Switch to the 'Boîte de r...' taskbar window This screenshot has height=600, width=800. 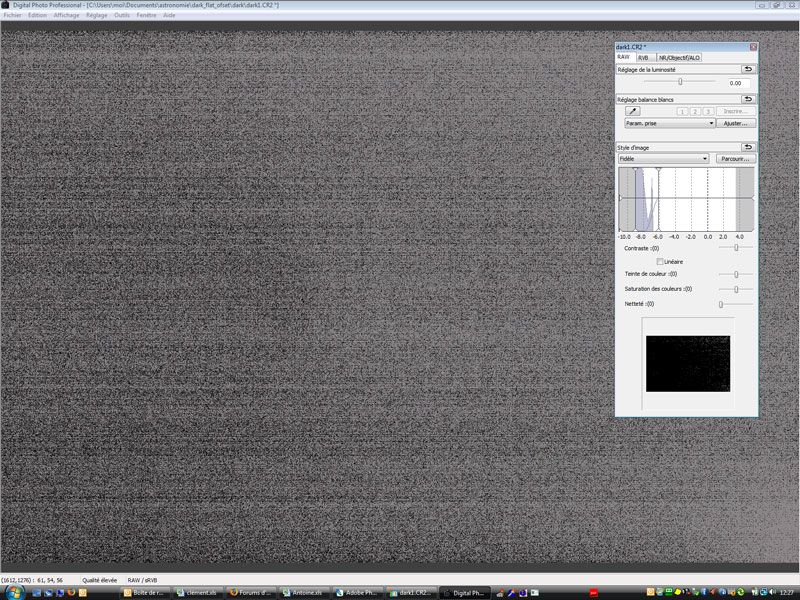coord(144,592)
